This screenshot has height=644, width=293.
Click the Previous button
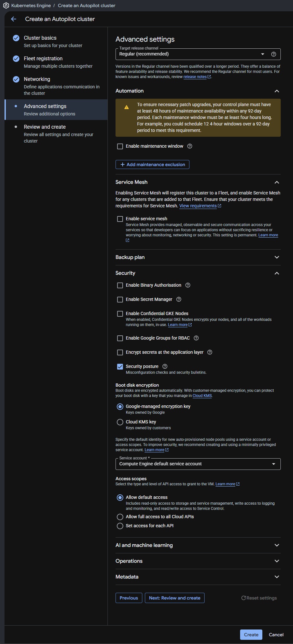click(x=129, y=598)
